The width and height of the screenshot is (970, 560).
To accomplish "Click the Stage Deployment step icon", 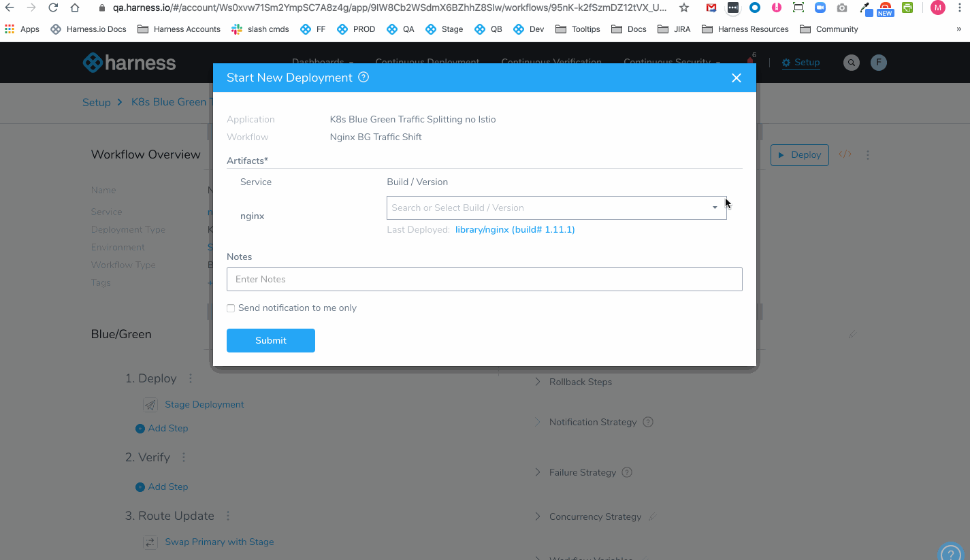I will click(x=150, y=405).
